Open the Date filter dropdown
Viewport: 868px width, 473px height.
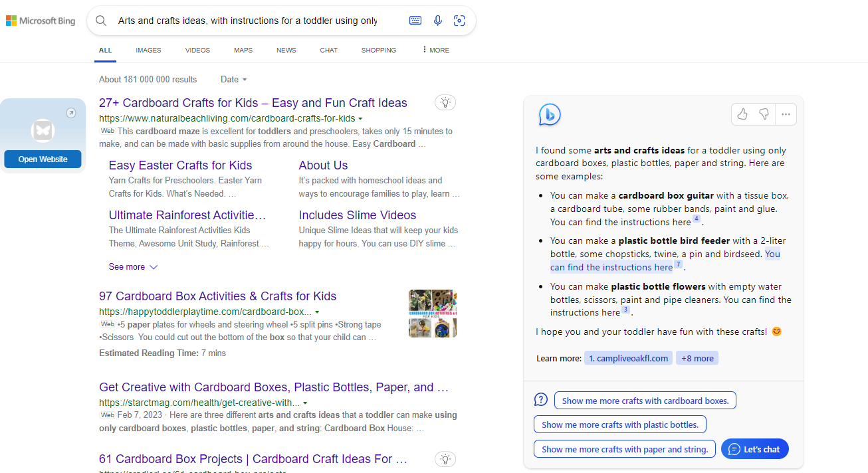[234, 79]
